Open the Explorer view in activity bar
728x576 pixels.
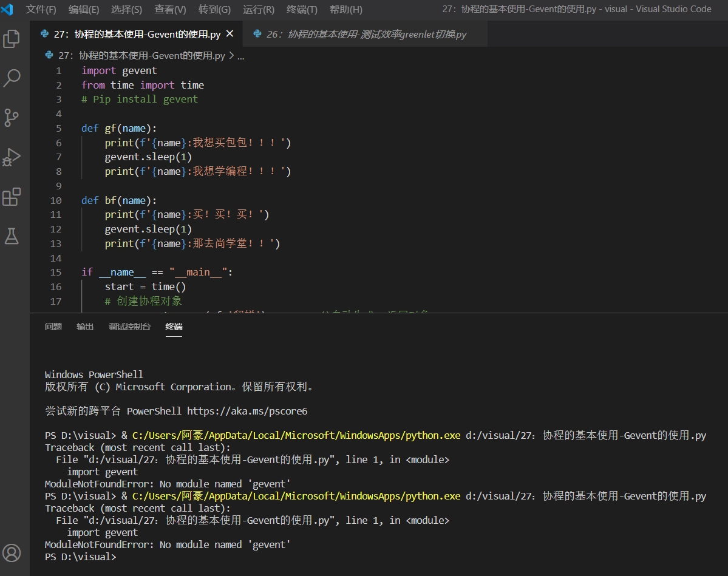tap(12, 38)
